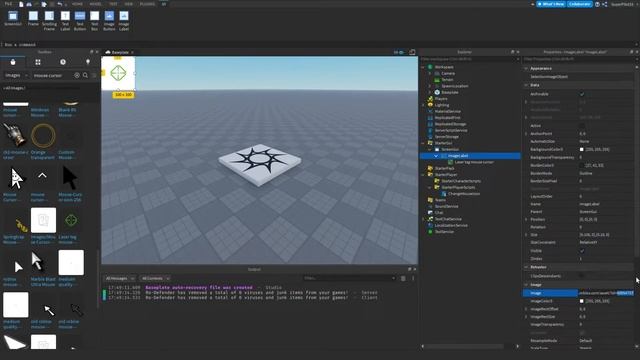
Task: Switch to the Test ribbon tab
Action: [x=113, y=4]
